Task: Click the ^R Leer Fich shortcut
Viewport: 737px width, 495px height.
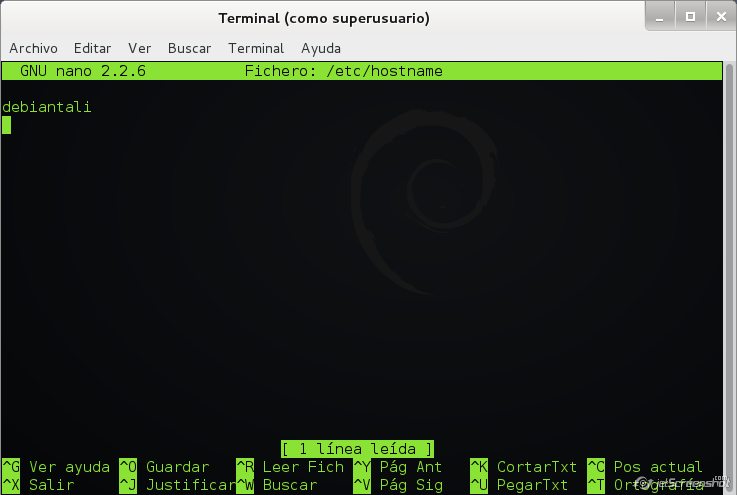Action: point(290,467)
